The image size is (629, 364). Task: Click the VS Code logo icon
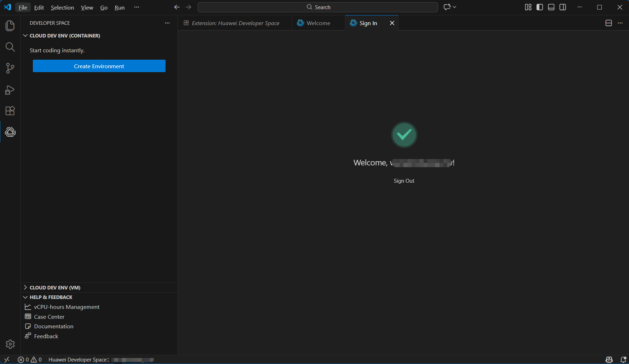7,7
